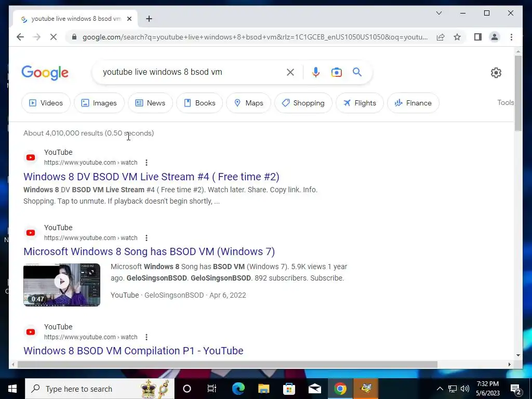This screenshot has height=399, width=532.
Task: Share this page from address bar
Action: pos(441,37)
